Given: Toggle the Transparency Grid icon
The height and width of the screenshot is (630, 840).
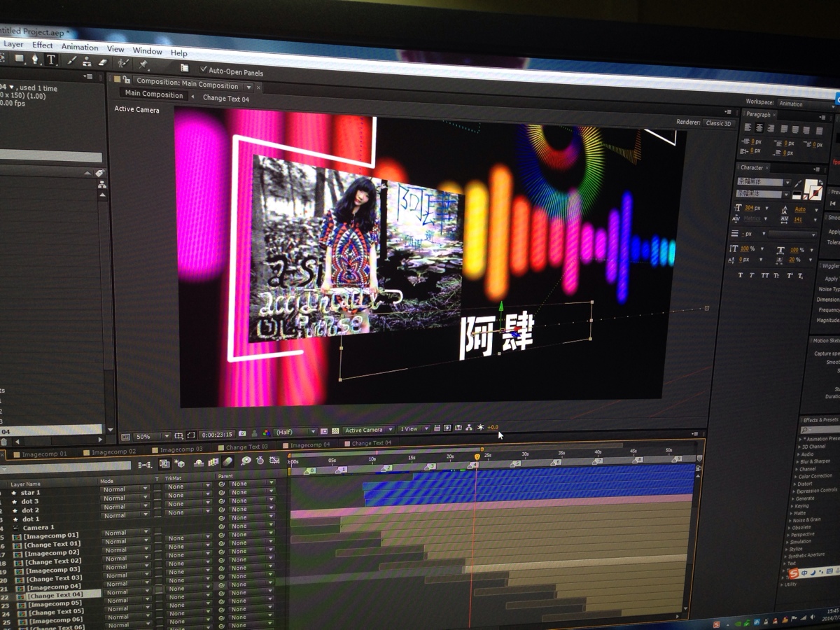Looking at the screenshot, I should [335, 431].
